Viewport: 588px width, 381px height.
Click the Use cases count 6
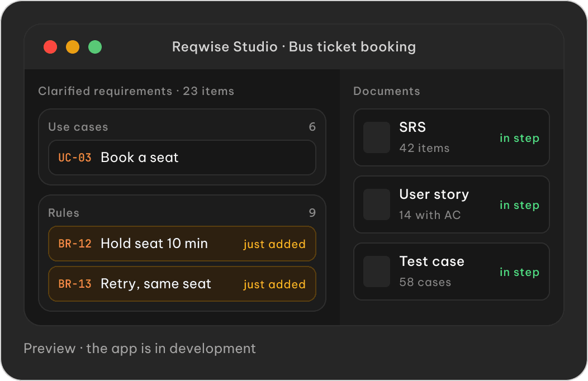coord(312,127)
